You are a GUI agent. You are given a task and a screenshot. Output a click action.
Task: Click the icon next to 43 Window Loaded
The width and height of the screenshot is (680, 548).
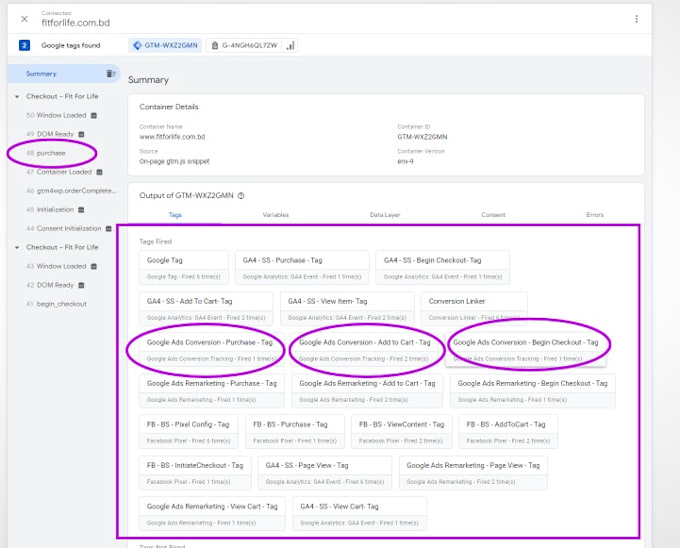coord(94,266)
